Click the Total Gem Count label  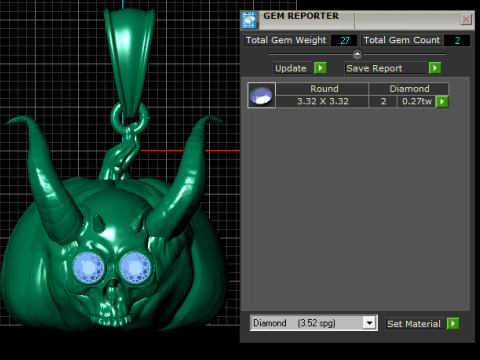coord(402,40)
